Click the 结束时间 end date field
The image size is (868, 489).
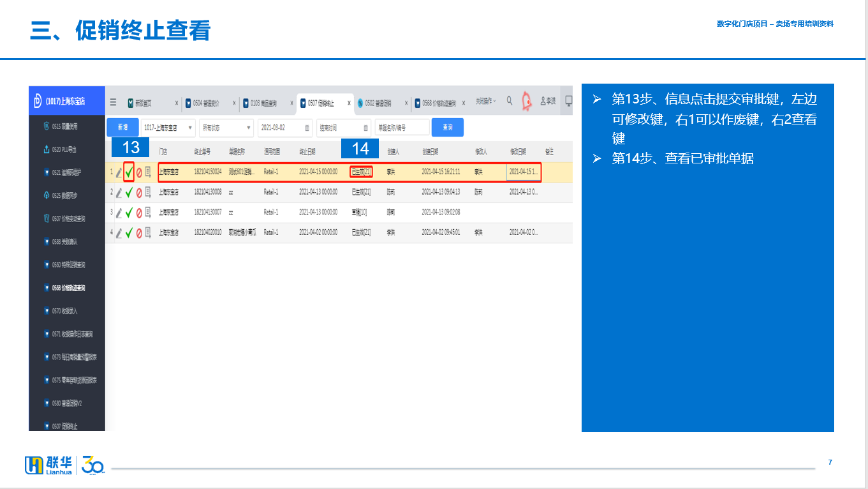(x=344, y=128)
